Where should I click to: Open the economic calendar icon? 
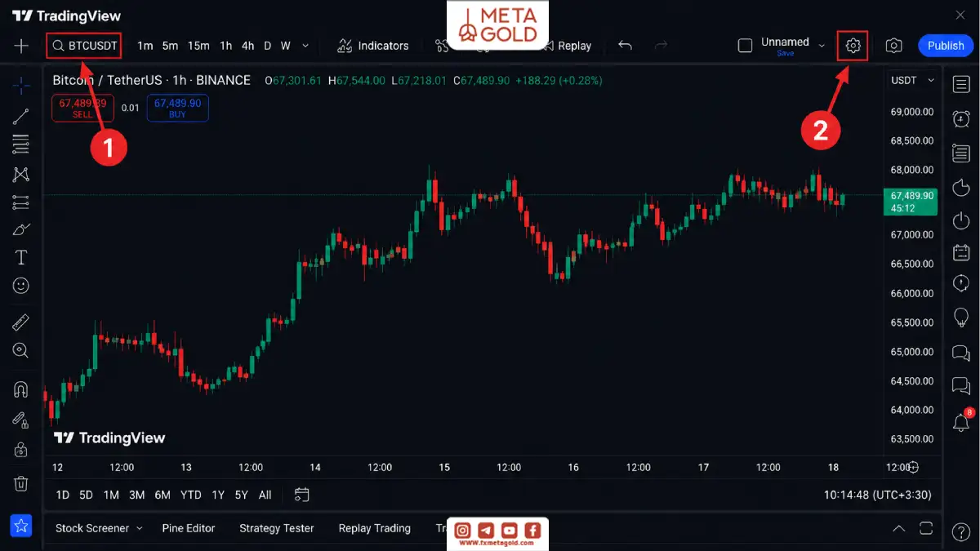(x=961, y=252)
